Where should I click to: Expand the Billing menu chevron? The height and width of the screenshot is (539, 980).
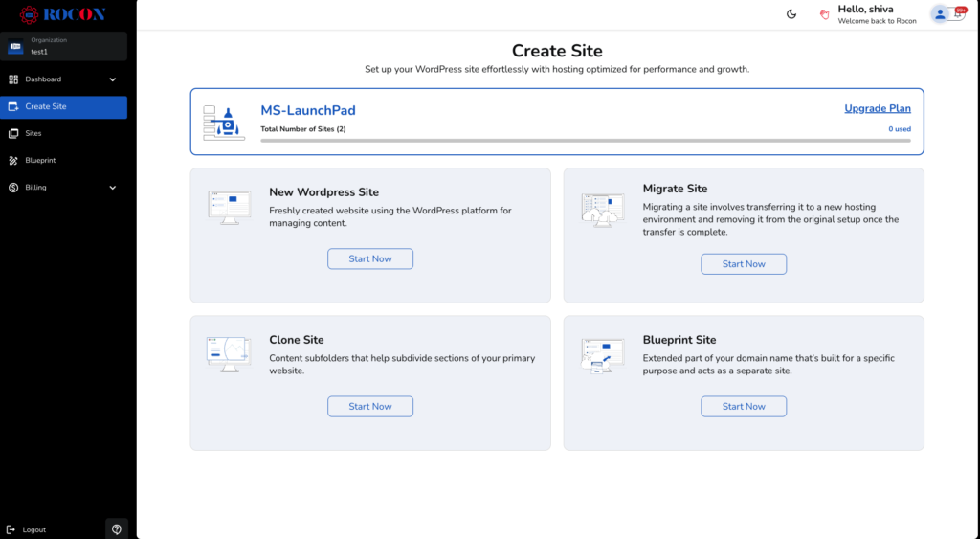tap(112, 188)
